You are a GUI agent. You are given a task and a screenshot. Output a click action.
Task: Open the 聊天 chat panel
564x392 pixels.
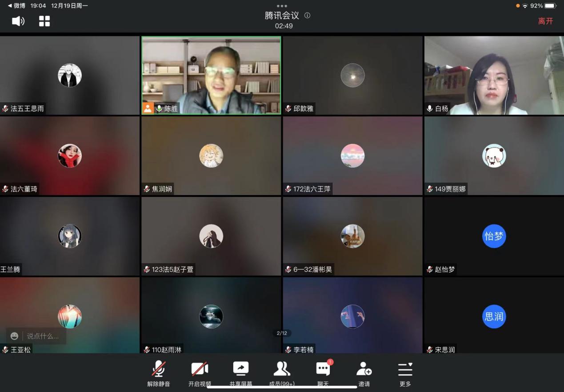coord(323,370)
